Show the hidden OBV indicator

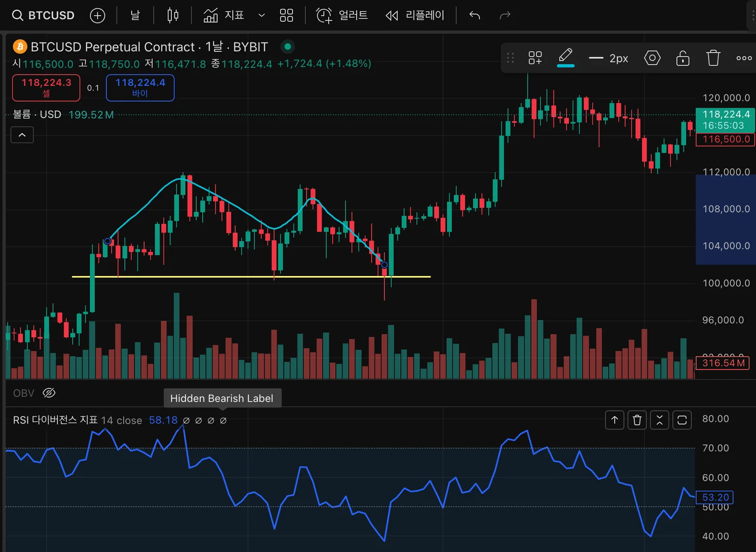[49, 393]
